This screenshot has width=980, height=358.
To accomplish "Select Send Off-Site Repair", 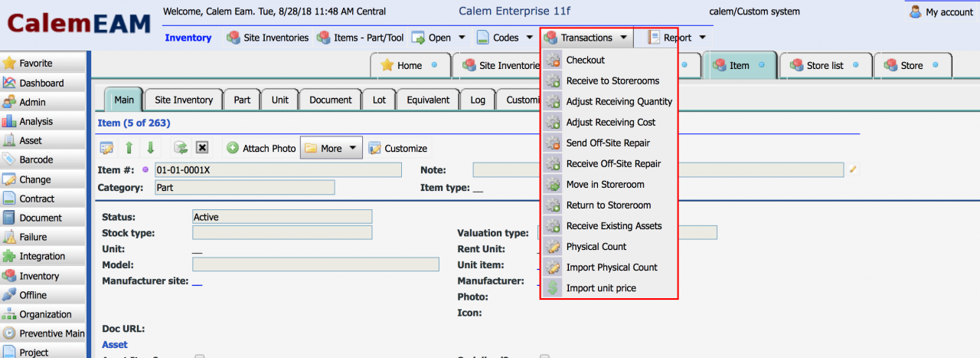I will [609, 143].
